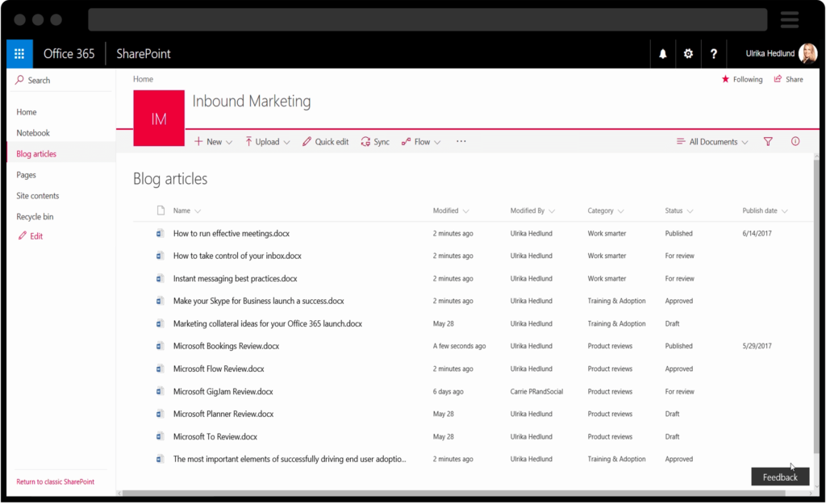Open Recycle bin in left navigation

click(34, 216)
